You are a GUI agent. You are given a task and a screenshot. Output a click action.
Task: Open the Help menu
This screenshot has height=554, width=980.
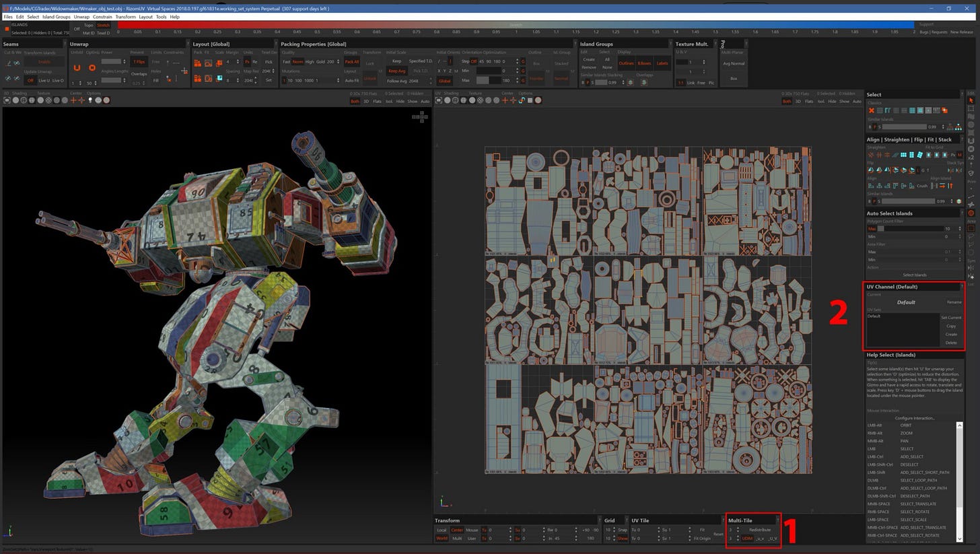click(x=174, y=17)
